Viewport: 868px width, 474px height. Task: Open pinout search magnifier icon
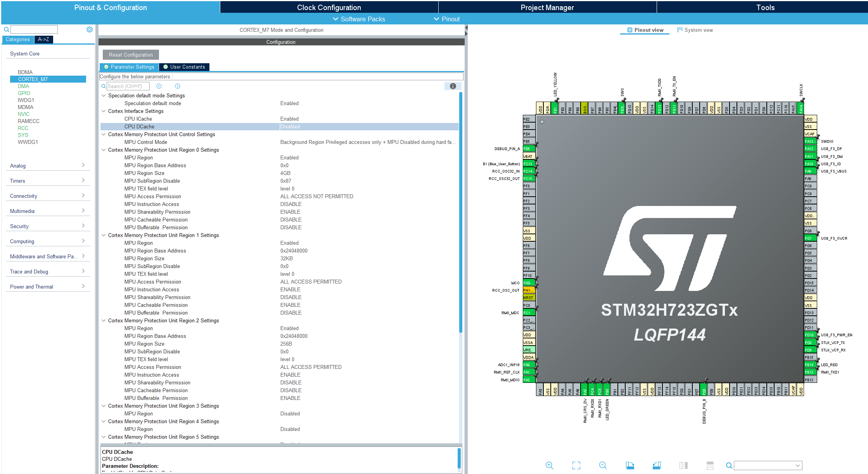coord(729,465)
